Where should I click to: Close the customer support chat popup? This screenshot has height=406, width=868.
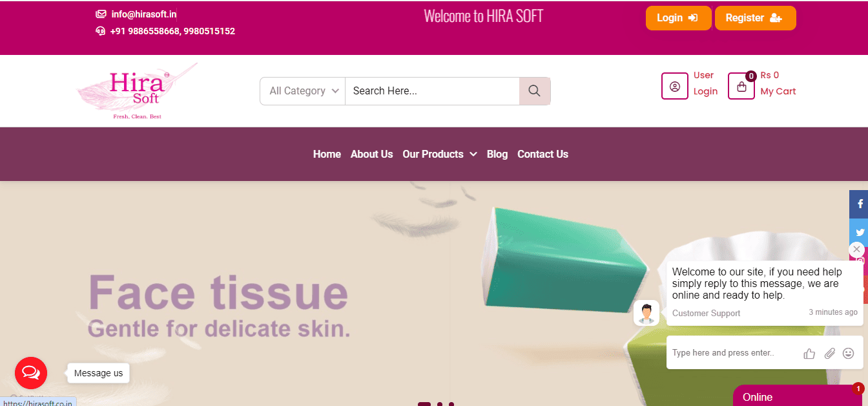point(856,249)
